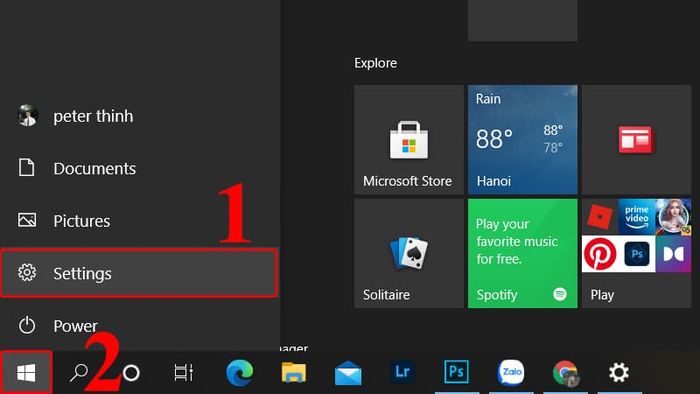Open the Mail app on taskbar
Viewport: 700px width, 394px height.
(x=348, y=373)
